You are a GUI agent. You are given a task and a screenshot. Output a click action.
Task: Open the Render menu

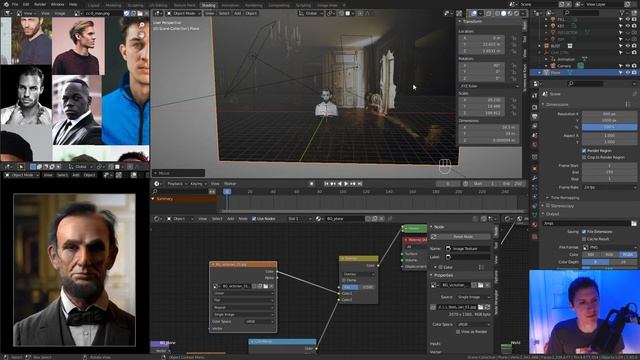tap(40, 4)
